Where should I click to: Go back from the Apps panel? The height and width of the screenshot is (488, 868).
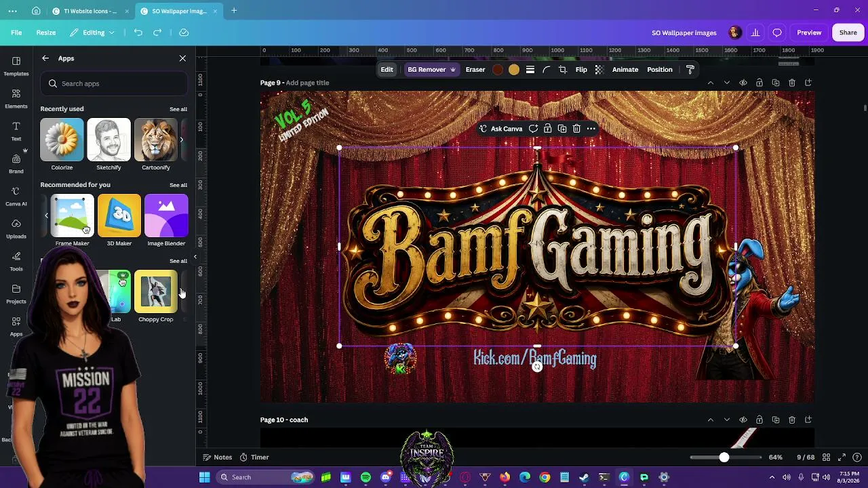pyautogui.click(x=45, y=58)
